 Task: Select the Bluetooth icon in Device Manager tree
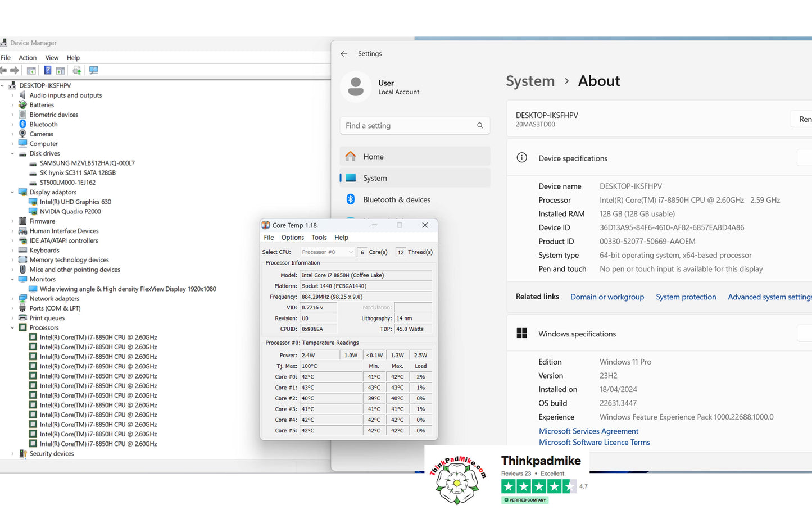(x=23, y=124)
